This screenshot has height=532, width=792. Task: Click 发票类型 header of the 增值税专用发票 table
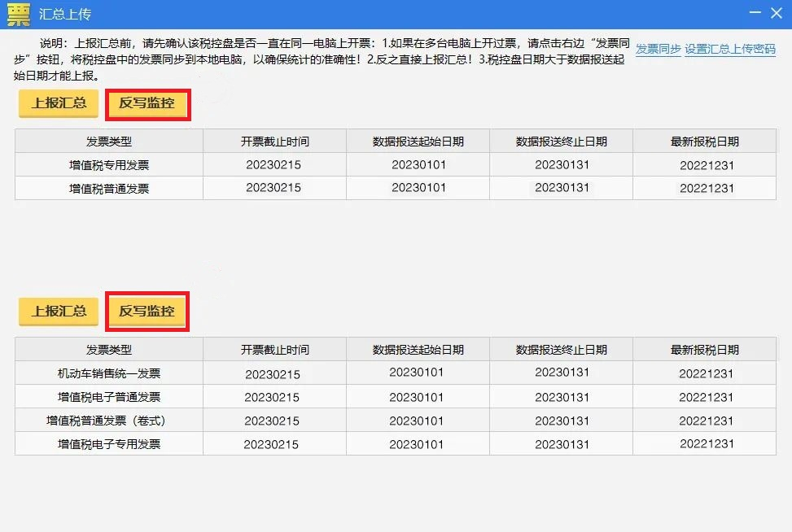(109, 142)
